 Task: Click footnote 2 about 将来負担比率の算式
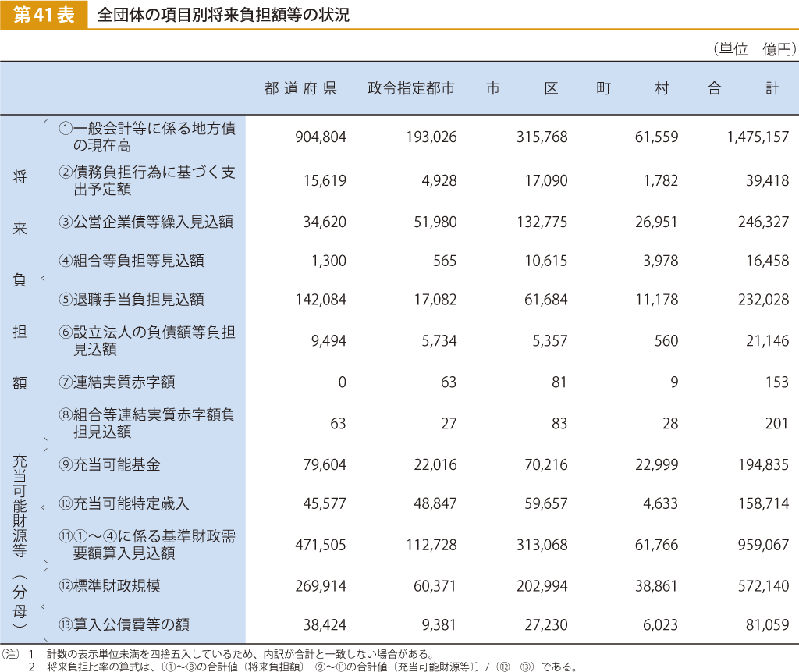coord(304,667)
